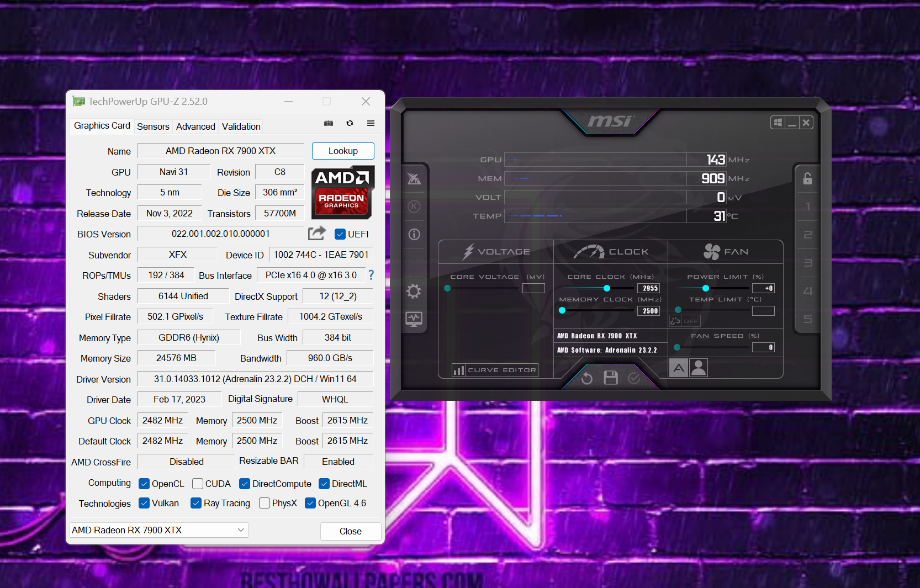920x588 pixels.
Task: Open the GPU-Z hamburger menu
Action: [x=371, y=123]
